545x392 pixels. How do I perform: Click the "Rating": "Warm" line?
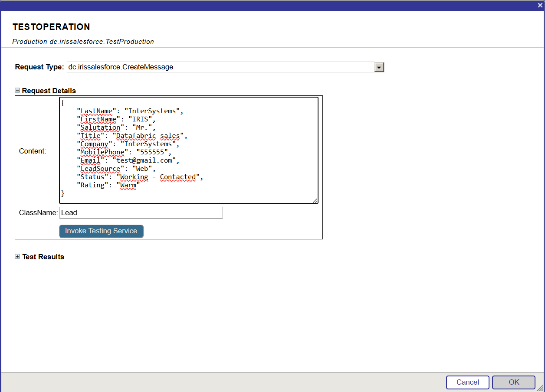tap(108, 185)
